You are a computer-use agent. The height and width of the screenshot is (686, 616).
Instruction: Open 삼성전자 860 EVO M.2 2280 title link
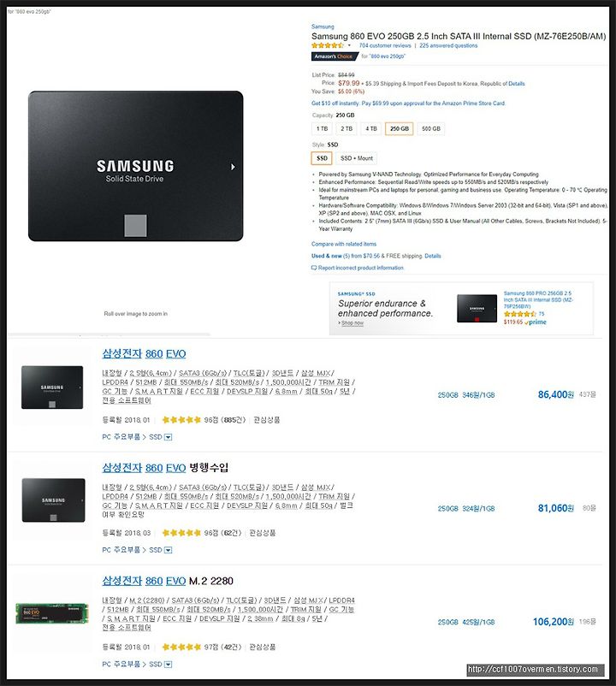click(168, 581)
